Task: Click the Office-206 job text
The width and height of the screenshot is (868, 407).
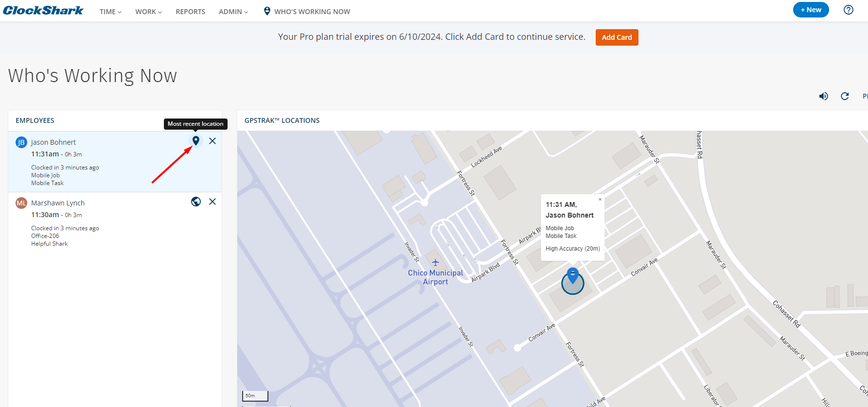Action: [x=45, y=236]
